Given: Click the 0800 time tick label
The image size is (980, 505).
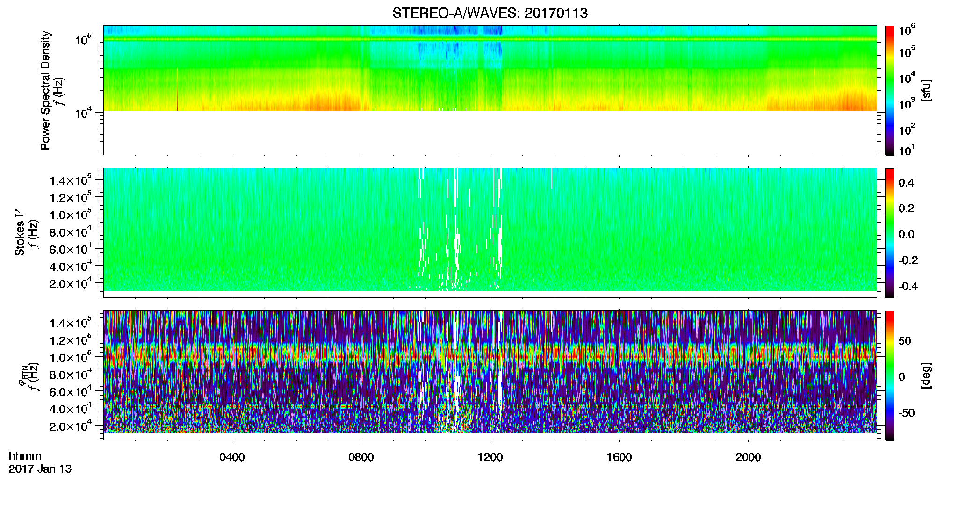Looking at the screenshot, I should [x=361, y=457].
